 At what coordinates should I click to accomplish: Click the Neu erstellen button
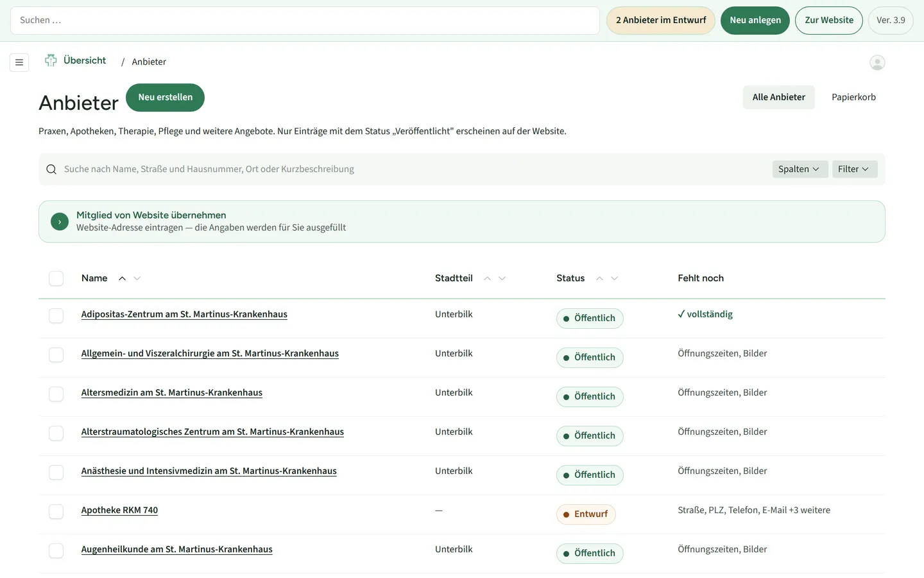(x=165, y=97)
